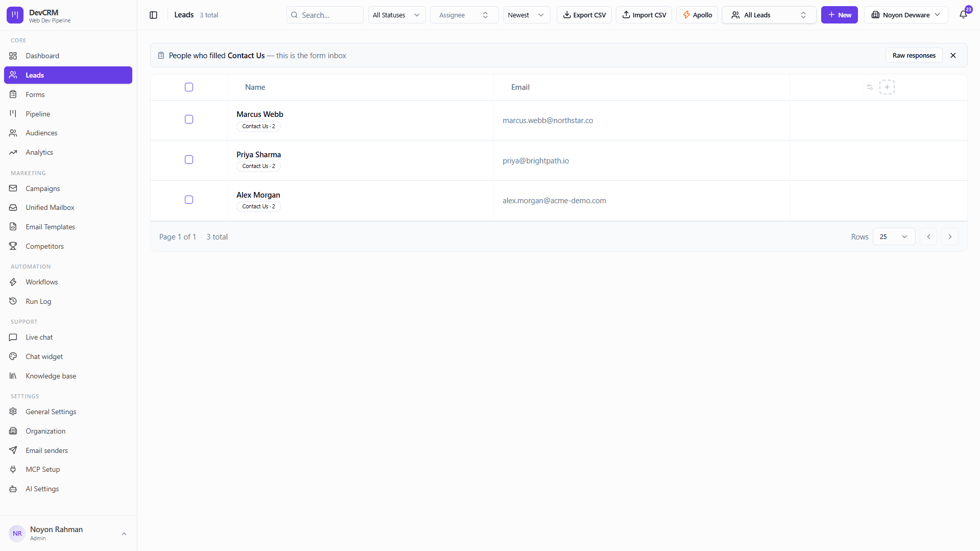Add a column with the dashed plus icon
The image size is (980, 551).
[887, 87]
